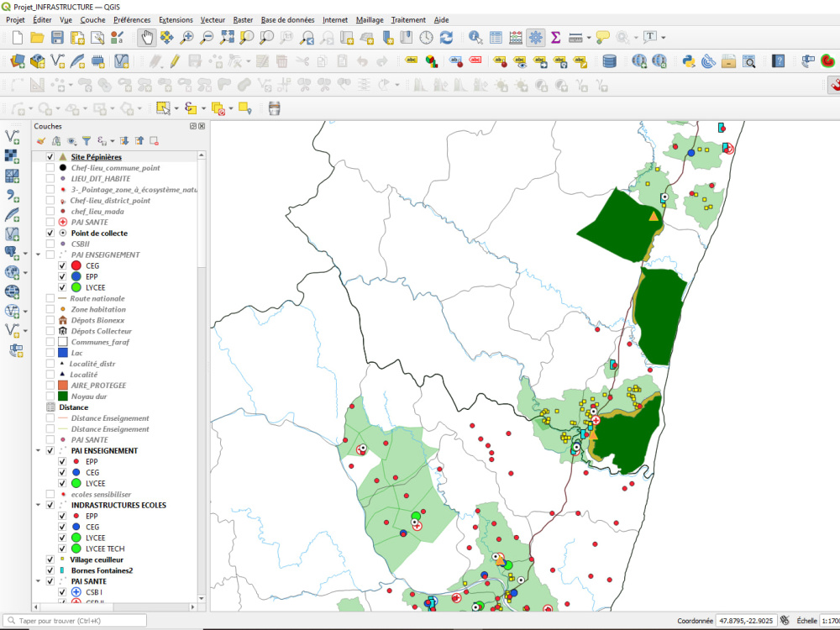Open the text annotation dropdown arrow
The image size is (840, 630).
click(664, 38)
